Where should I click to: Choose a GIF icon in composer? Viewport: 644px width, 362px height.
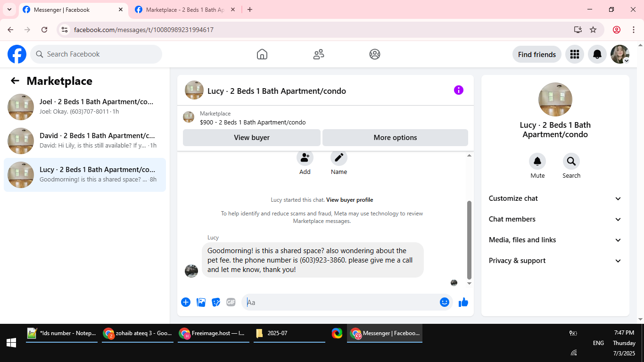231,302
